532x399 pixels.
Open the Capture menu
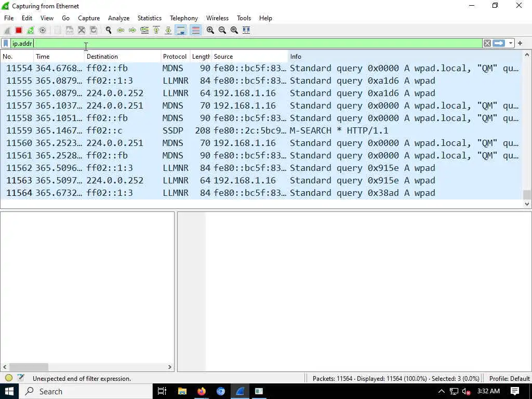[x=89, y=18]
